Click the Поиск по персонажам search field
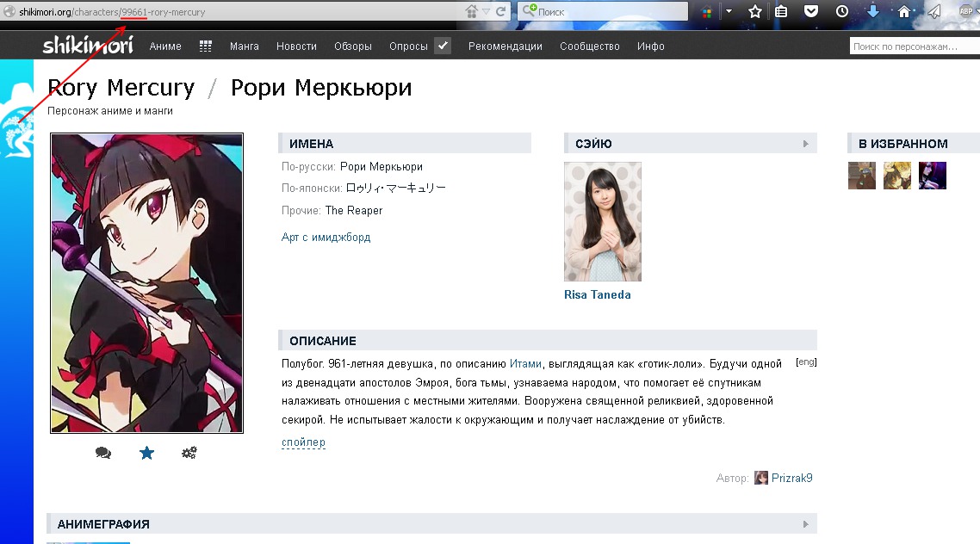The width and height of the screenshot is (980, 544). 913,46
